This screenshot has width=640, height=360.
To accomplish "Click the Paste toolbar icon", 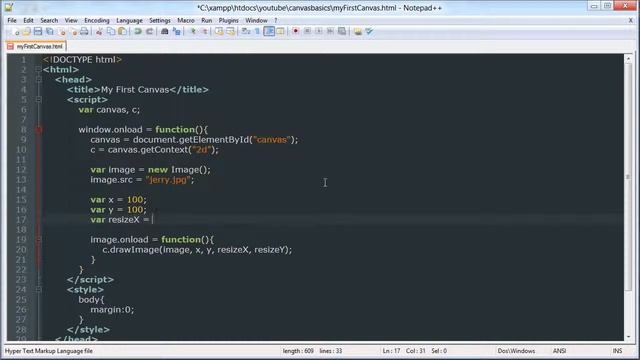I will pos(122,31).
